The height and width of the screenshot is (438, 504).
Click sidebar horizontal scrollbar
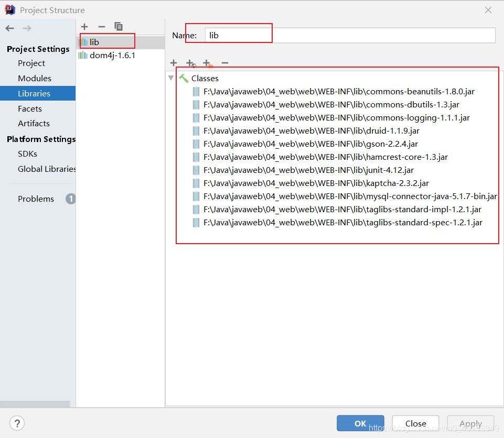pos(35,403)
